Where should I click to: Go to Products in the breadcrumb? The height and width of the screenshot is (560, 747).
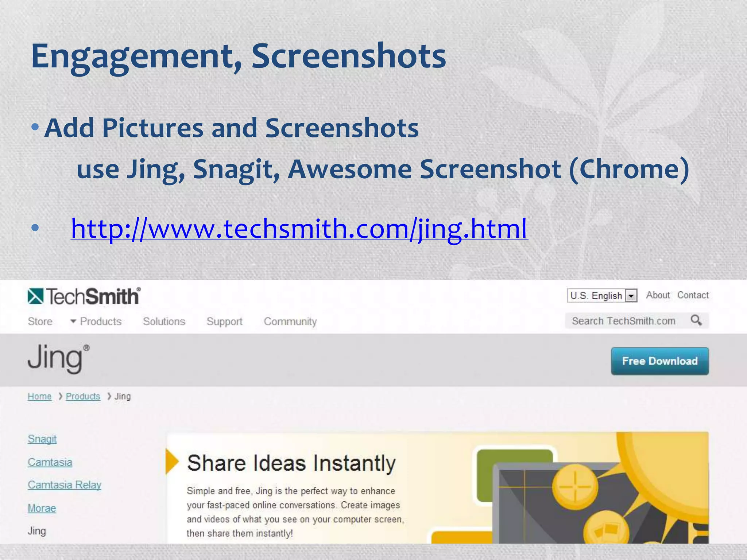83,396
